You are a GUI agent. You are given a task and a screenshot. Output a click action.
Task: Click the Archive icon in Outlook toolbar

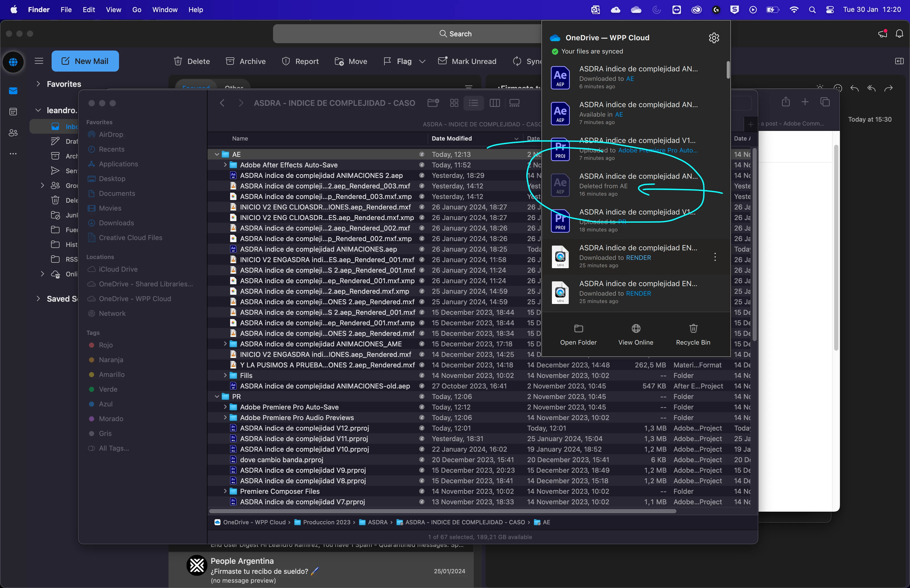point(230,62)
